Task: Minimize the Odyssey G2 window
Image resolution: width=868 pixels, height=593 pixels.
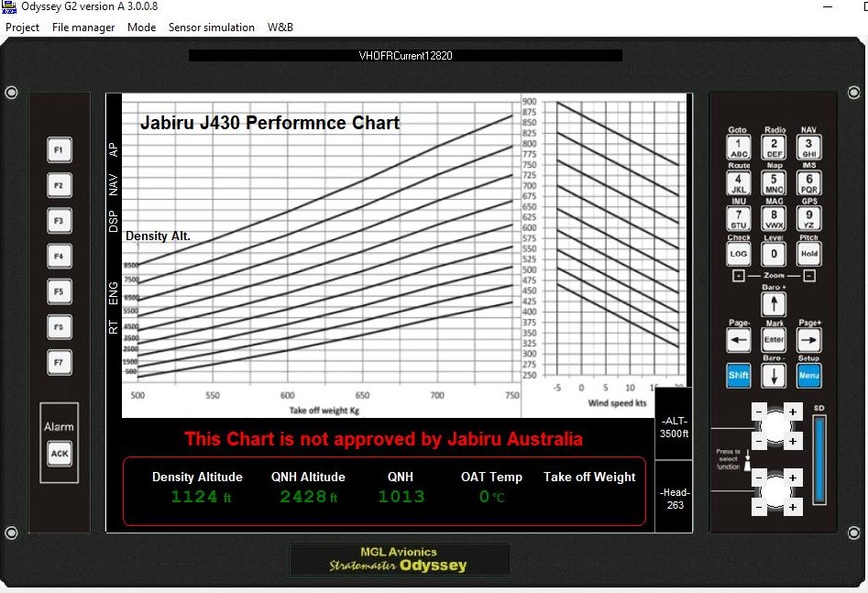Action: pos(828,6)
